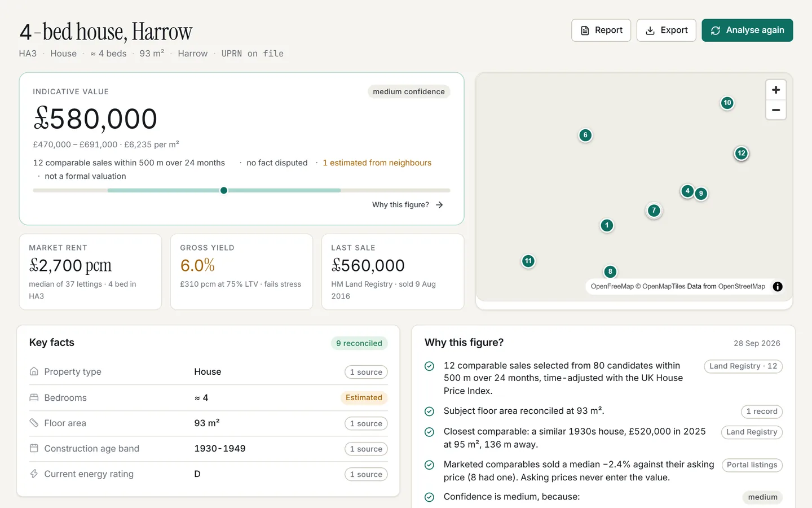Click the Property type house icon
Screen dimensions: 812x508
34,371
